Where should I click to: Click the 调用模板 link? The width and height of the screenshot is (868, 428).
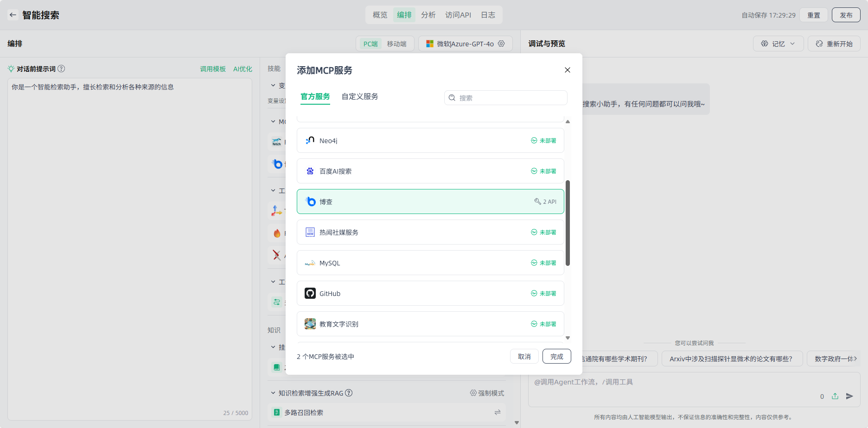click(213, 69)
